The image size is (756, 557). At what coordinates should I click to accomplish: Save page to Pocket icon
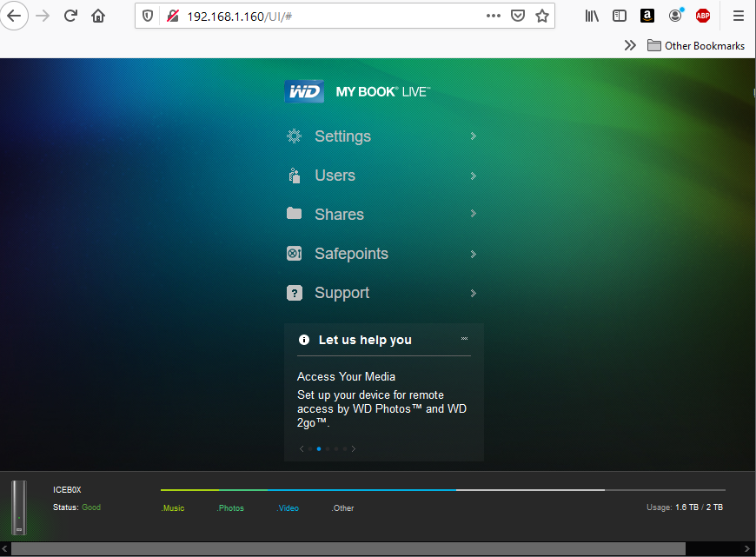click(518, 16)
